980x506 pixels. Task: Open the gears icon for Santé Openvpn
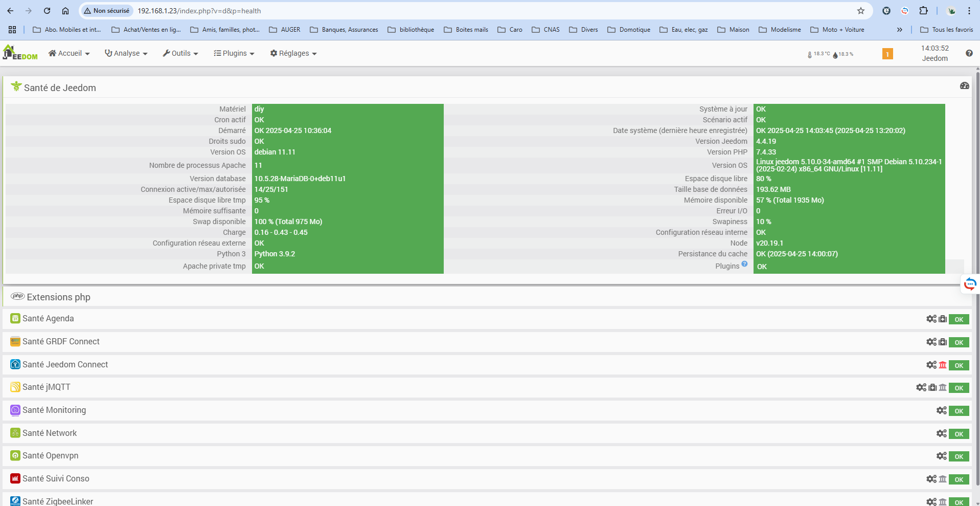click(x=942, y=456)
